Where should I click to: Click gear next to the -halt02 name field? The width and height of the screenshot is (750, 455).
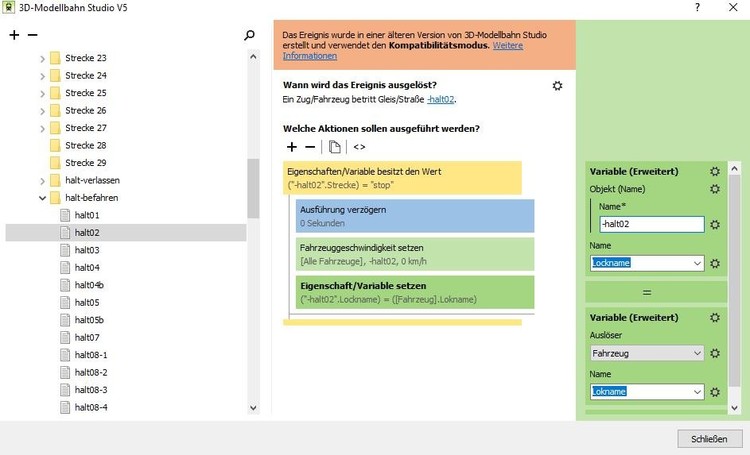tap(715, 225)
